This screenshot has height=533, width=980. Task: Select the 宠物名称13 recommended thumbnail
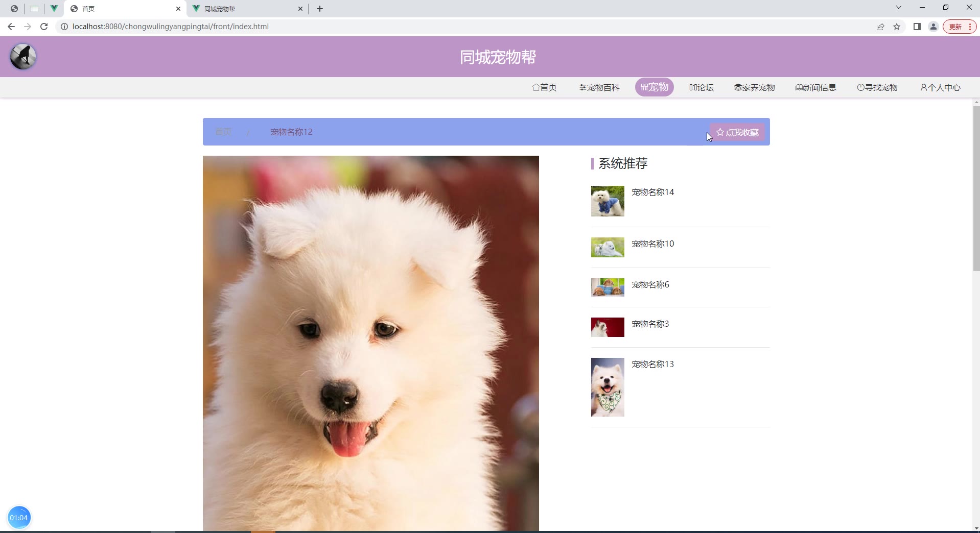(608, 387)
